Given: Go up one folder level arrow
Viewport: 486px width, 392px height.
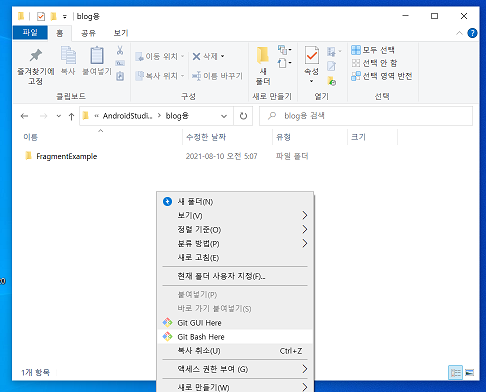Looking at the screenshot, I should pos(71,116).
